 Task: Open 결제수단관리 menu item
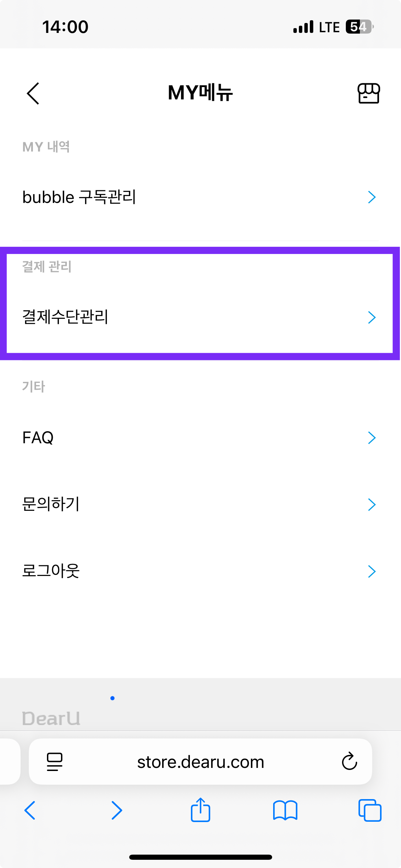pyautogui.click(x=200, y=317)
